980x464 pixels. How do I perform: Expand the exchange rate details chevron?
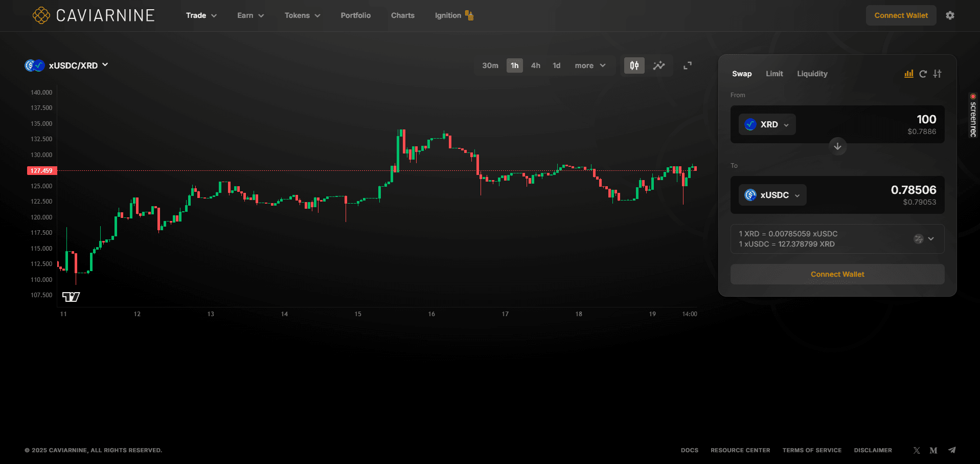[x=931, y=239]
